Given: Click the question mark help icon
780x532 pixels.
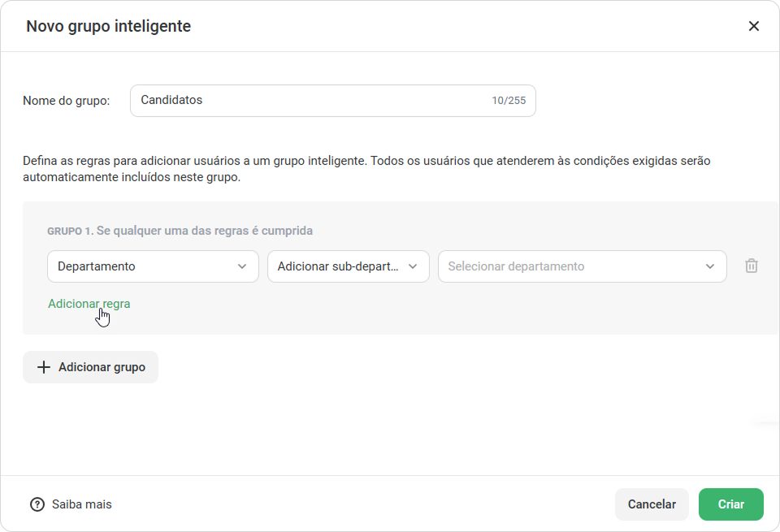Looking at the screenshot, I should coord(37,504).
